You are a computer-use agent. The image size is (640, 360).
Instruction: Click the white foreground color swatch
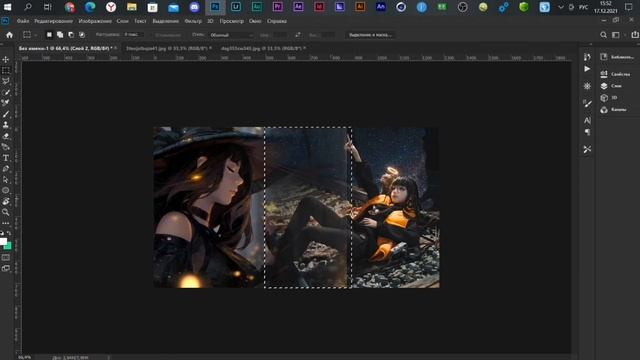[x=3, y=241]
